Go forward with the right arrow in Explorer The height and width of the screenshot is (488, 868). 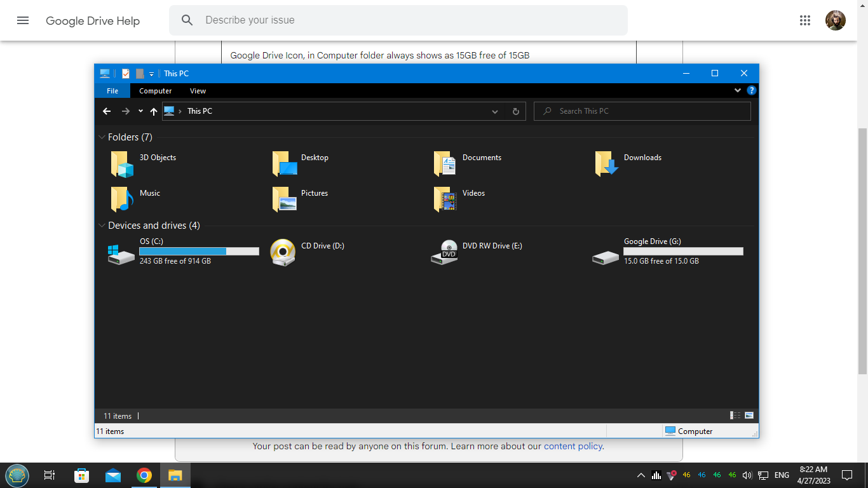tap(125, 111)
